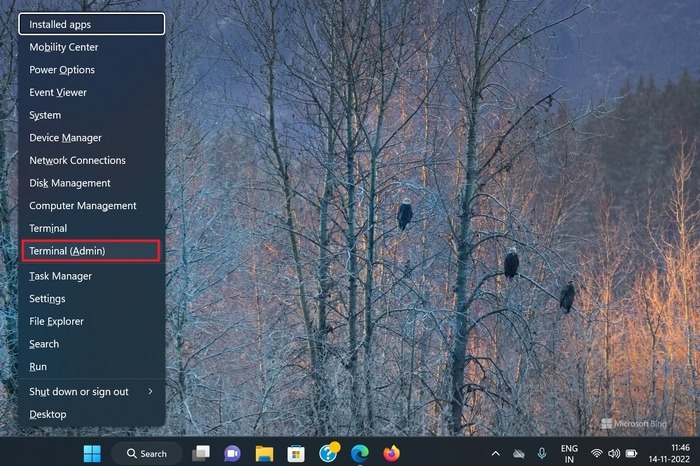
Task: Open the Run dialog entry
Action: (x=92, y=366)
